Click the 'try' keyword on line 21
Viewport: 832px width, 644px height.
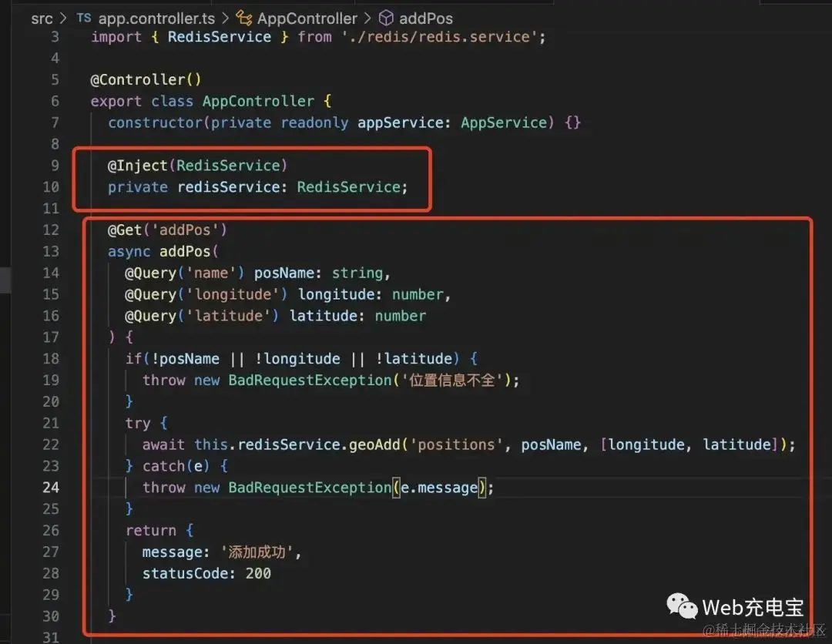point(137,424)
